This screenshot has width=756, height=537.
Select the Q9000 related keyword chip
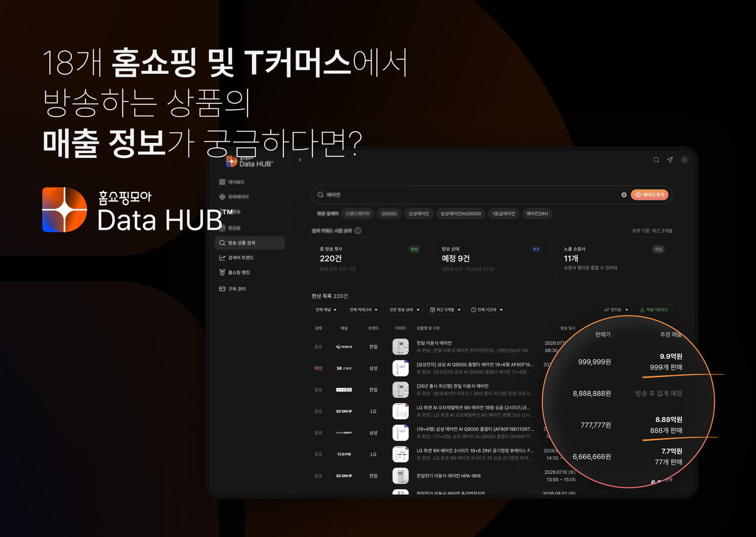(x=389, y=213)
